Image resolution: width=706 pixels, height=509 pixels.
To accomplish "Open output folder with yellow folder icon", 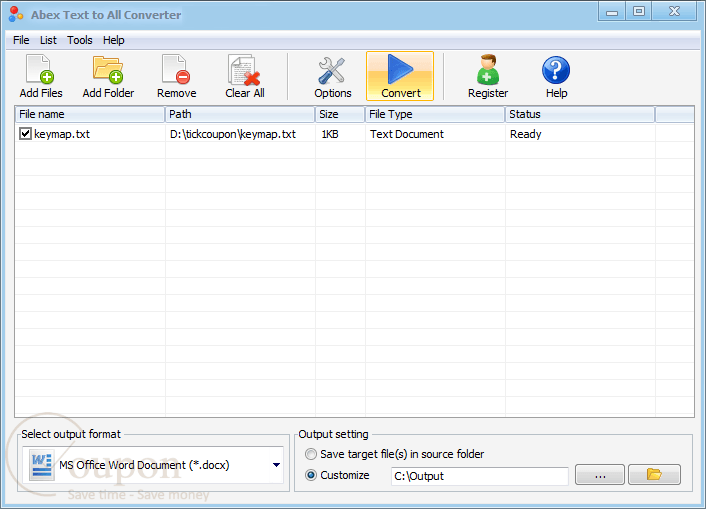I will (654, 475).
